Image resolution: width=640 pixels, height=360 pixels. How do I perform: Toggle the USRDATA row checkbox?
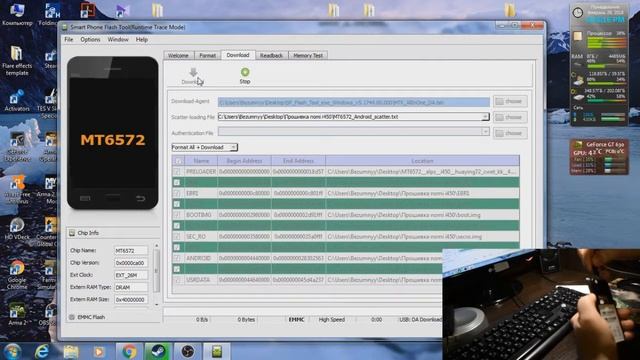tap(177, 280)
